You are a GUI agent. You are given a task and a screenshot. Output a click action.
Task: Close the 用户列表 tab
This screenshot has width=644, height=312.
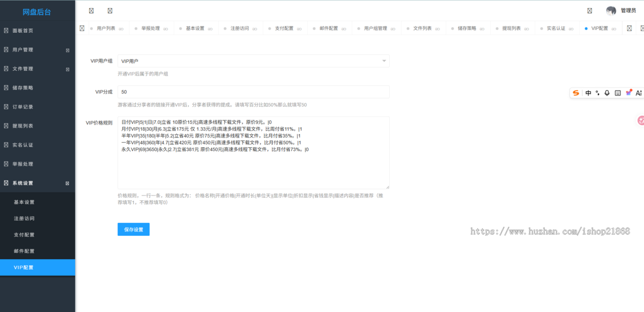[x=121, y=28]
